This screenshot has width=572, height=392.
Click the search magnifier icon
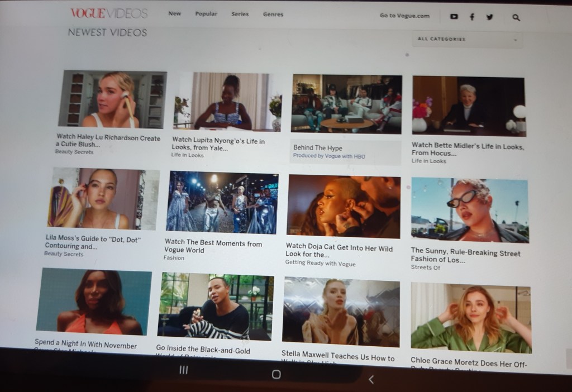[516, 17]
